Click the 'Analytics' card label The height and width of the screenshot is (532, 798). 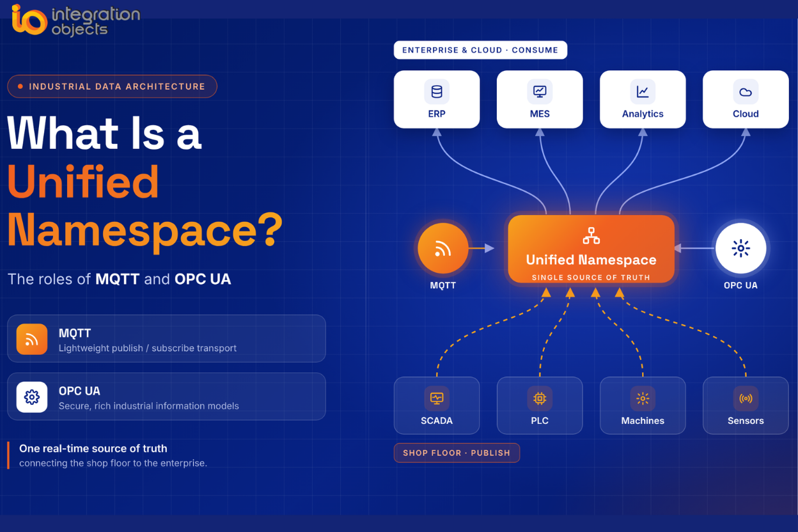(x=643, y=114)
